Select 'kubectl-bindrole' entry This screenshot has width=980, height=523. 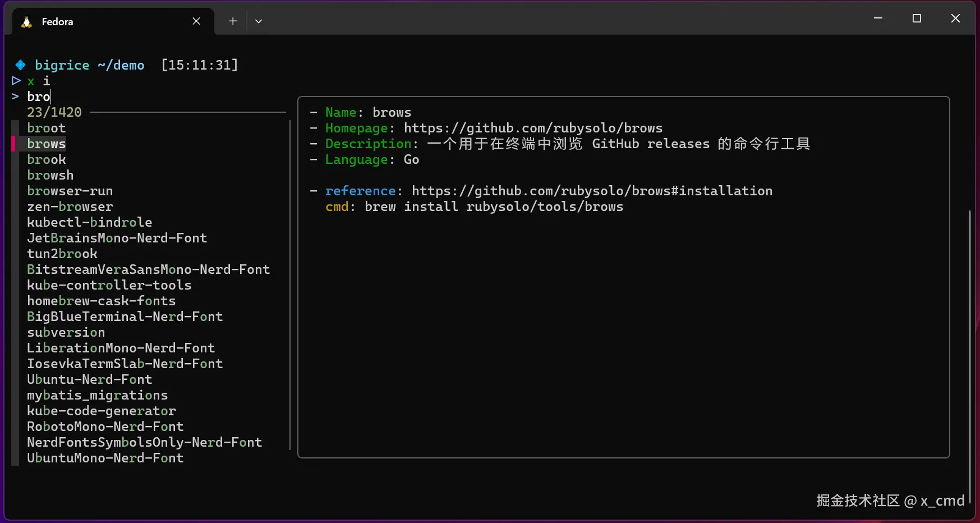[90, 222]
